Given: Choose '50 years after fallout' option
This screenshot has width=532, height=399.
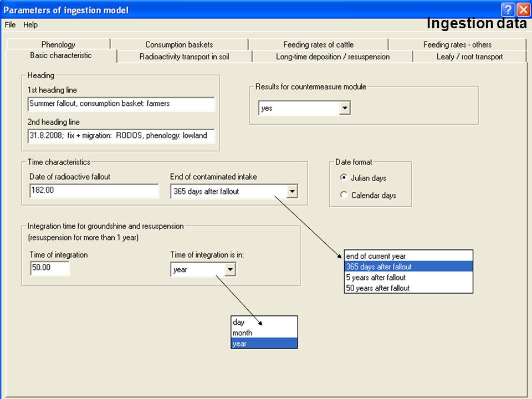Looking at the screenshot, I should pos(408,288).
